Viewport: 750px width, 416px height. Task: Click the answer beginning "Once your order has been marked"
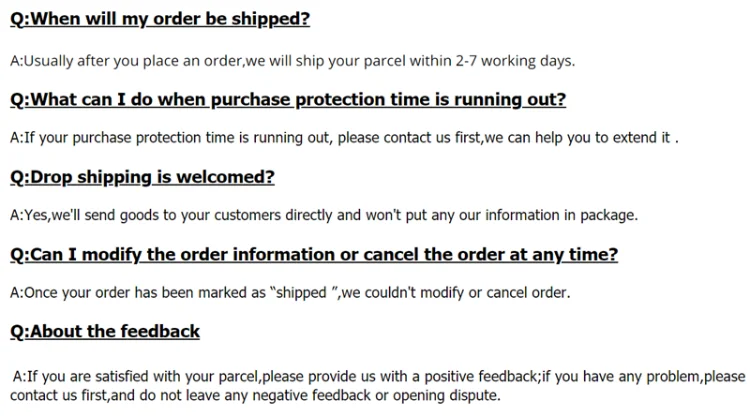pyautogui.click(x=290, y=293)
